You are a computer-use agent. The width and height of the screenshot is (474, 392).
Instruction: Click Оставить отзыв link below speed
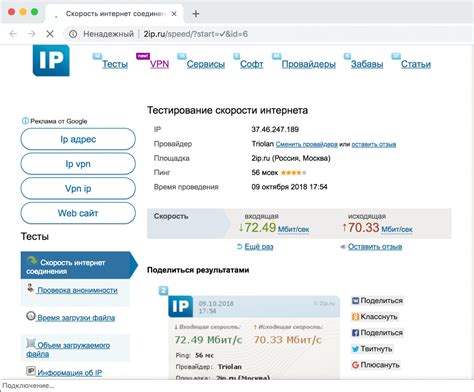[375, 247]
